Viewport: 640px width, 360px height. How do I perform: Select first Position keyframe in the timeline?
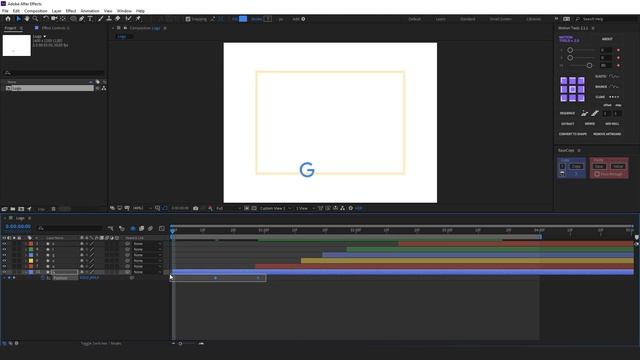[x=216, y=278]
